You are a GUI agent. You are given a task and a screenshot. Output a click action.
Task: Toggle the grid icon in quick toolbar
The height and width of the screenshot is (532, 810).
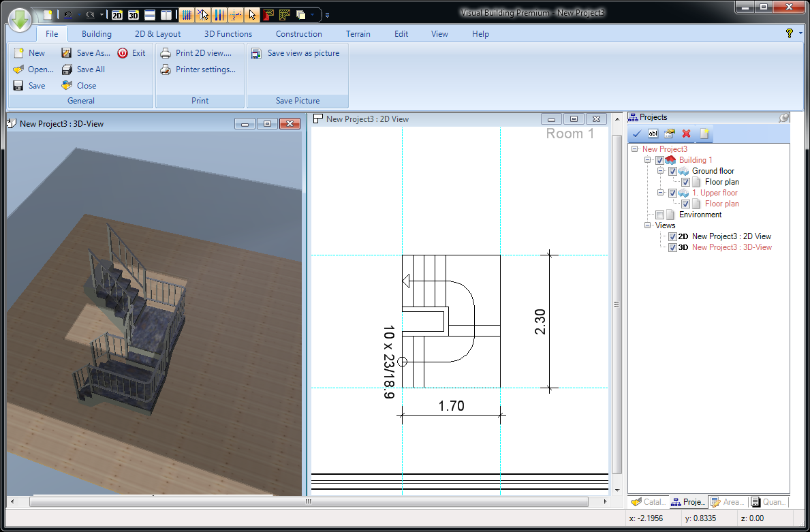(186, 14)
